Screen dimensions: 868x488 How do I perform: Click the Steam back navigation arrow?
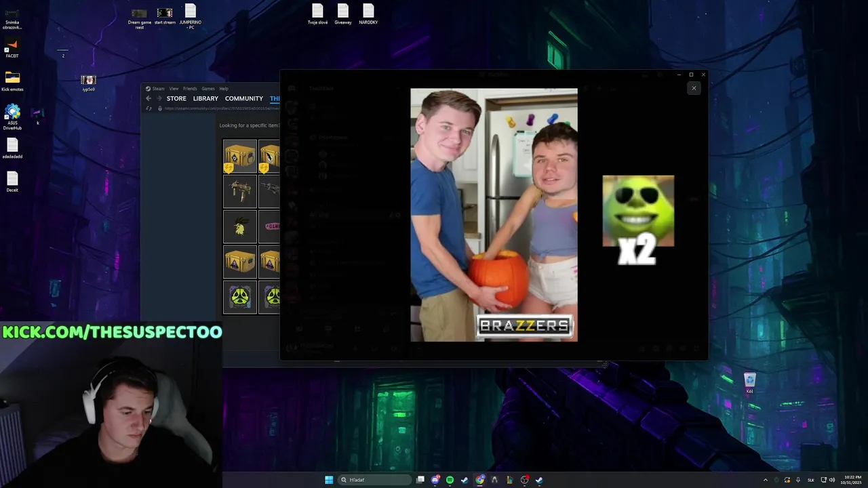[x=149, y=99]
